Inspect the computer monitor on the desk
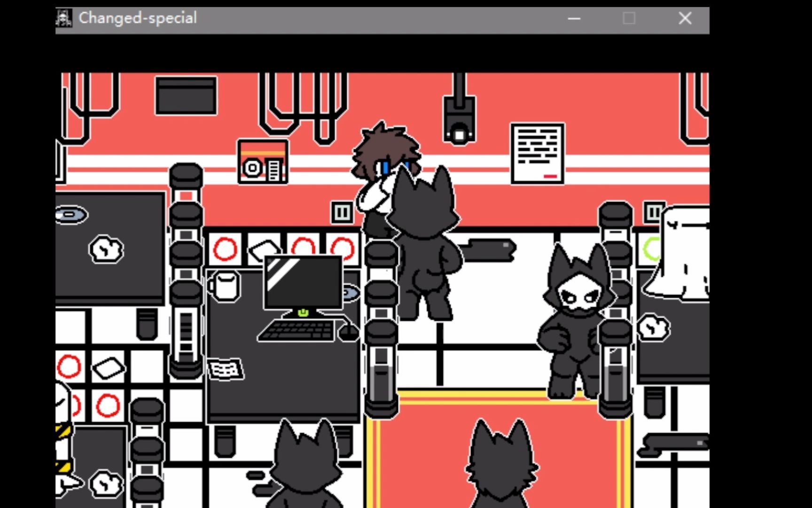The image size is (812, 508). pos(304,282)
